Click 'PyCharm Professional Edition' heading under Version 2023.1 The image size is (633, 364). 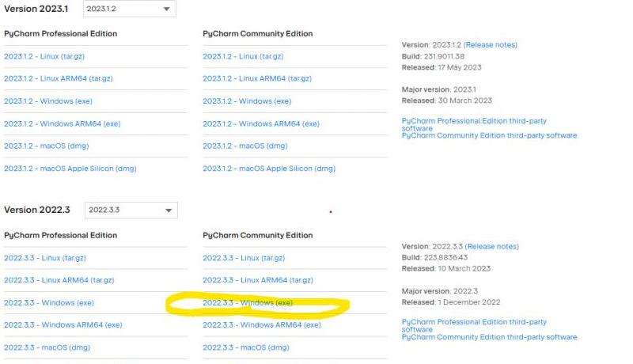(x=61, y=34)
